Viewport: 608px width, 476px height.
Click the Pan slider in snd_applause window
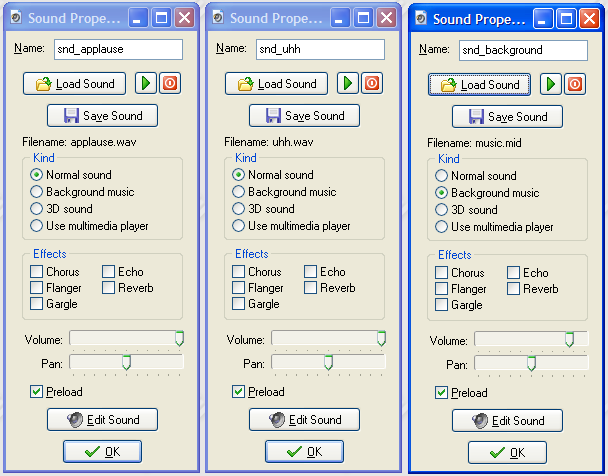tap(126, 362)
